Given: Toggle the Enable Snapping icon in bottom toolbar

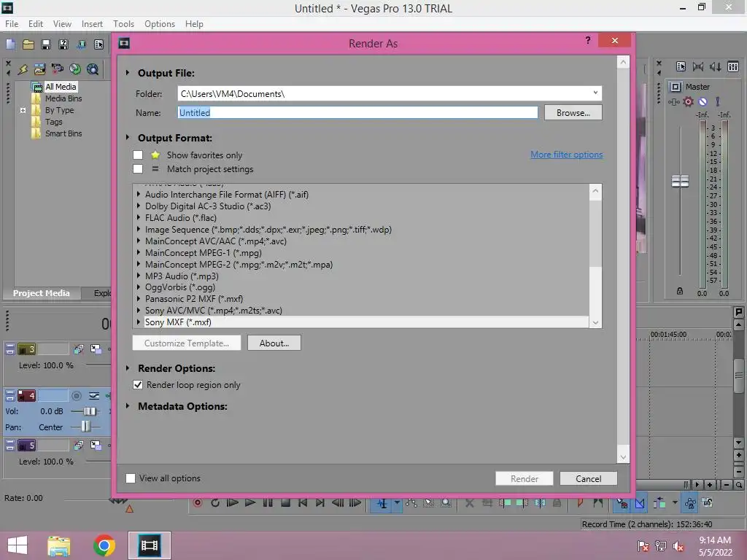Looking at the screenshot, I should [622, 502].
